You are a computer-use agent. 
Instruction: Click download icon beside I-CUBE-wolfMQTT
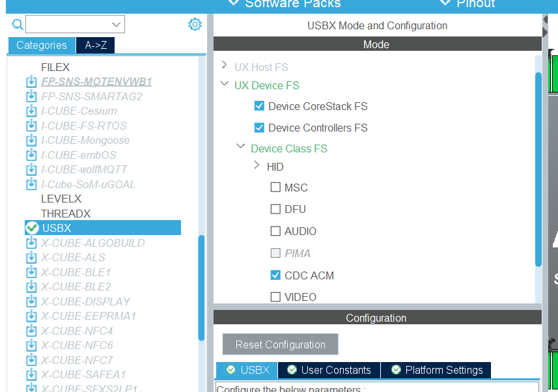point(31,169)
